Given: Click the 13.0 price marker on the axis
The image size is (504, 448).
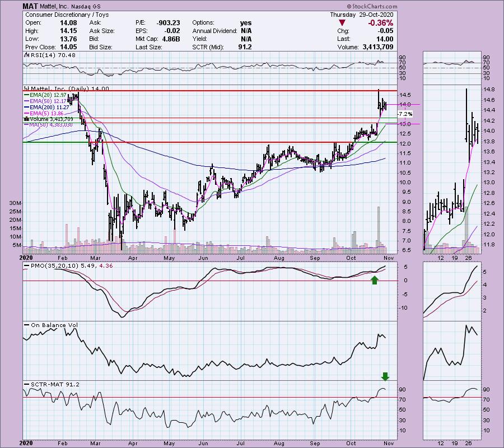Looking at the screenshot, I should pos(405,124).
